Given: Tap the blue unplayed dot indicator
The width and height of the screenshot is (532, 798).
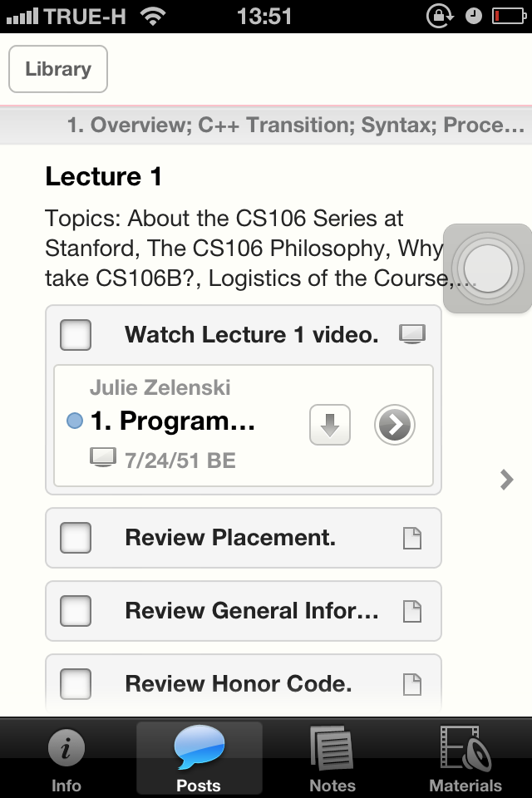Looking at the screenshot, I should point(75,421).
